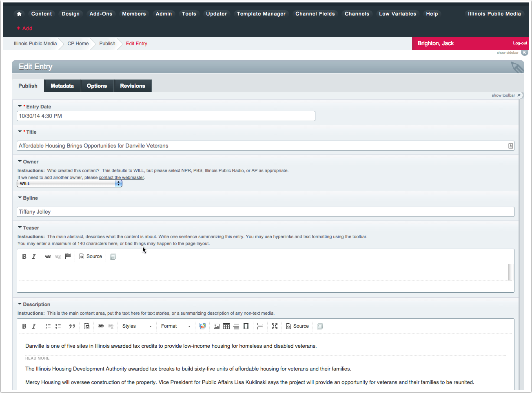Toggle Source view in the Teaser editor
Viewport: 532px width, 393px height.
coord(91,256)
